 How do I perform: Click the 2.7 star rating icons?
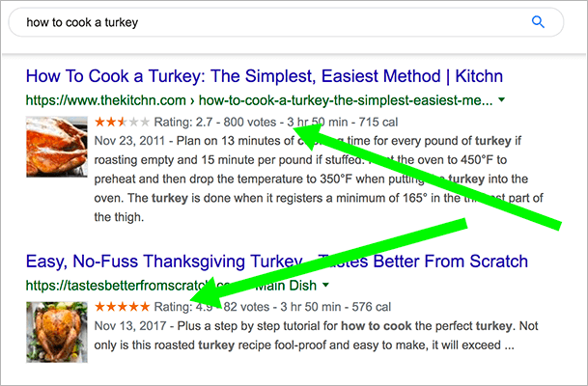(x=123, y=123)
